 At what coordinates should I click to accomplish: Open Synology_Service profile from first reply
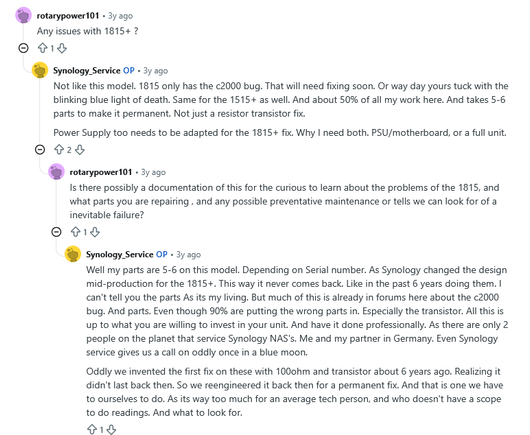click(x=87, y=71)
